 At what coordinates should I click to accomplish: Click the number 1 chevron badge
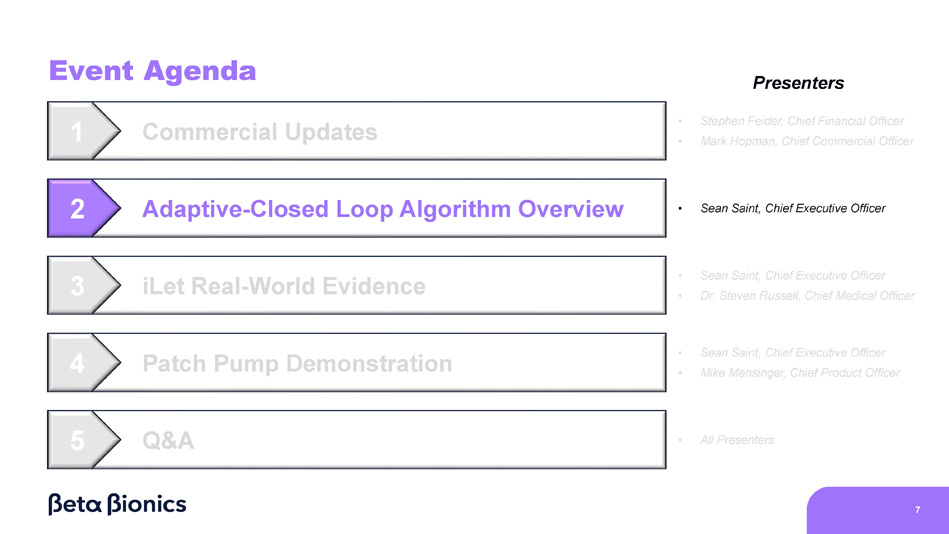tap(78, 131)
